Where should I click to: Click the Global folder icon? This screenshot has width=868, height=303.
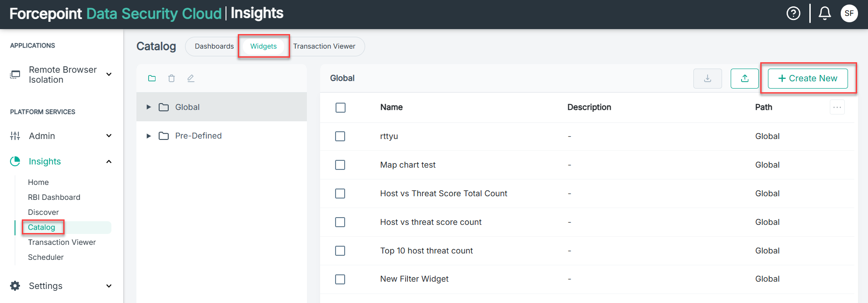point(164,107)
